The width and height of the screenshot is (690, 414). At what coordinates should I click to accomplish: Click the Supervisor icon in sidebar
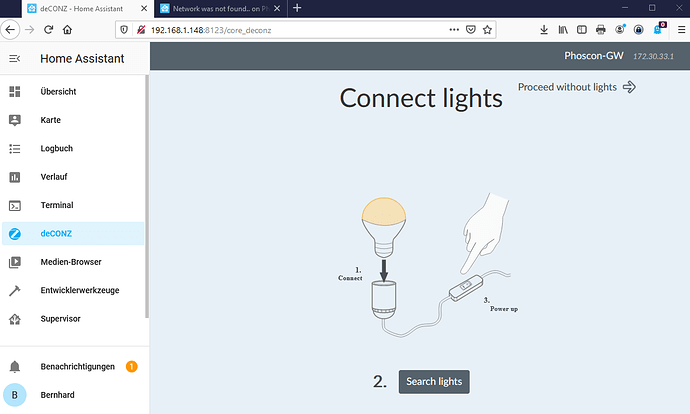15,319
